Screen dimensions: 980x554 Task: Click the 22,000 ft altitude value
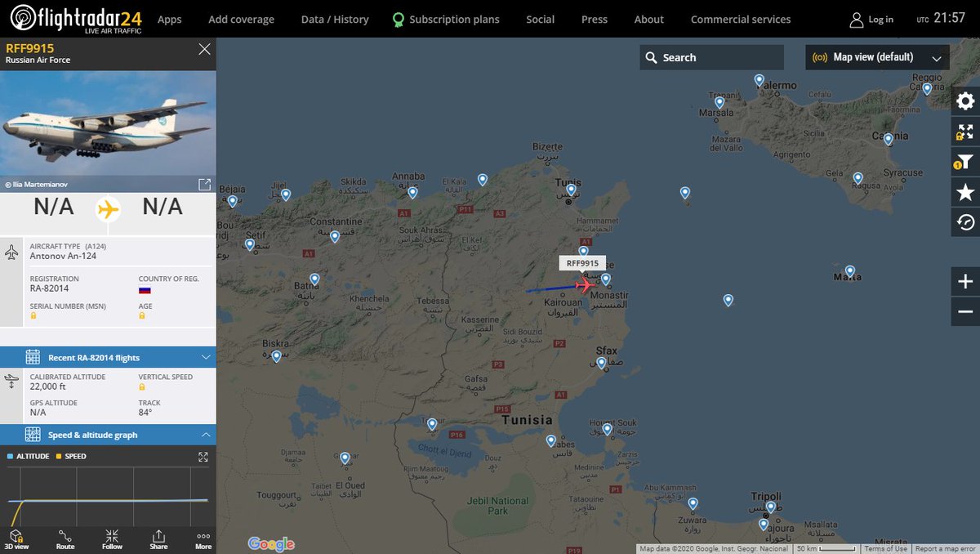click(47, 386)
